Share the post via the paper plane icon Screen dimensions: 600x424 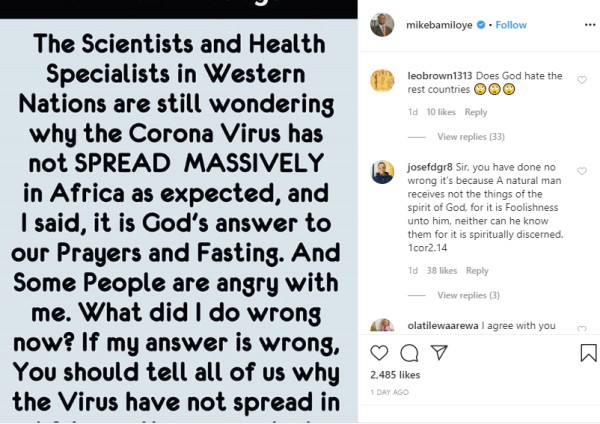click(x=437, y=353)
